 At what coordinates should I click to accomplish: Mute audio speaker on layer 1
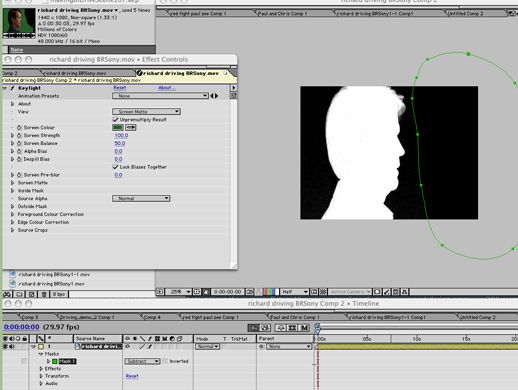click(x=12, y=346)
